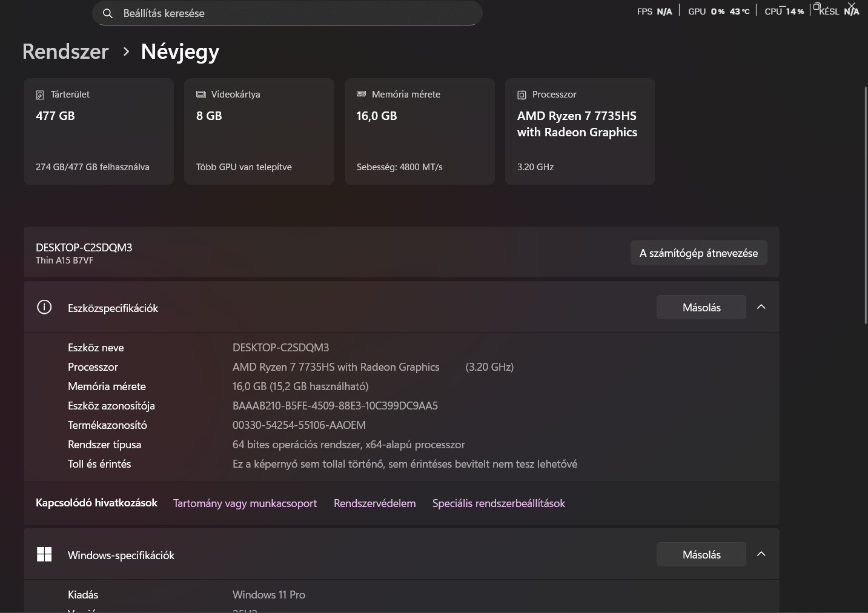This screenshot has width=868, height=613.
Task: Click the Windows logo icon
Action: (x=44, y=554)
